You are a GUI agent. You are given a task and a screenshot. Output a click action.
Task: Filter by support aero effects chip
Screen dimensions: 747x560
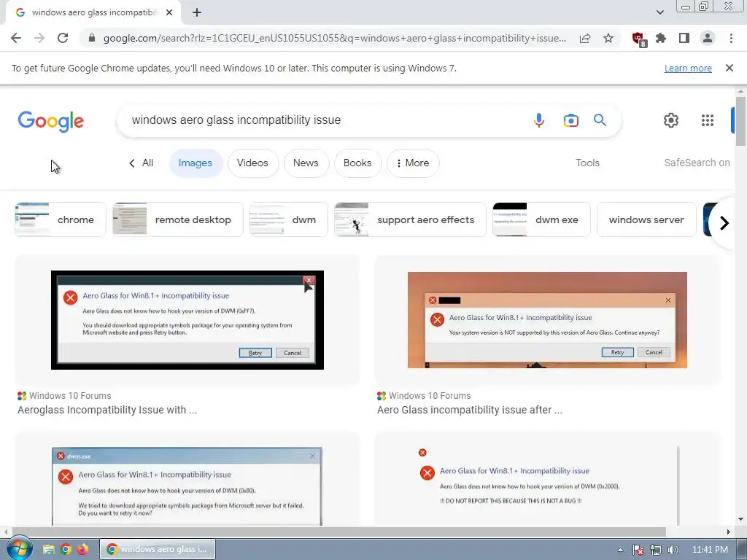click(410, 219)
